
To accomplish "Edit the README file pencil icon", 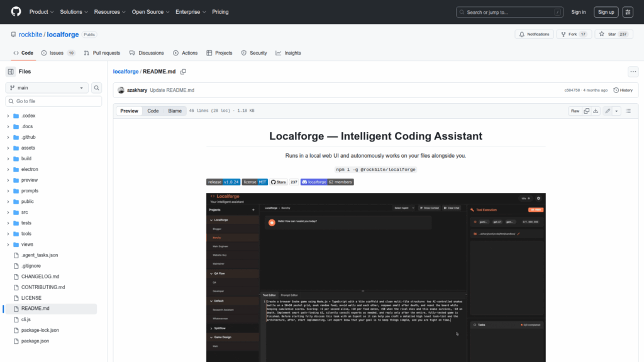I will 608,111.
